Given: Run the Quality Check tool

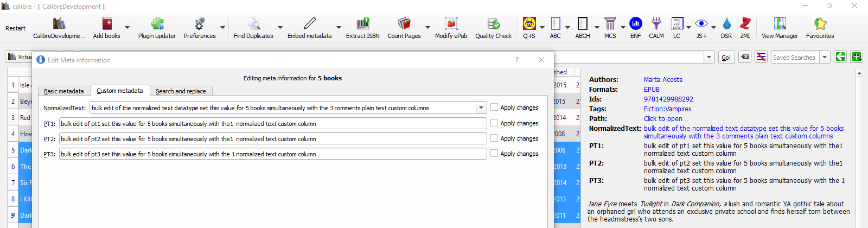Looking at the screenshot, I should point(493,24).
